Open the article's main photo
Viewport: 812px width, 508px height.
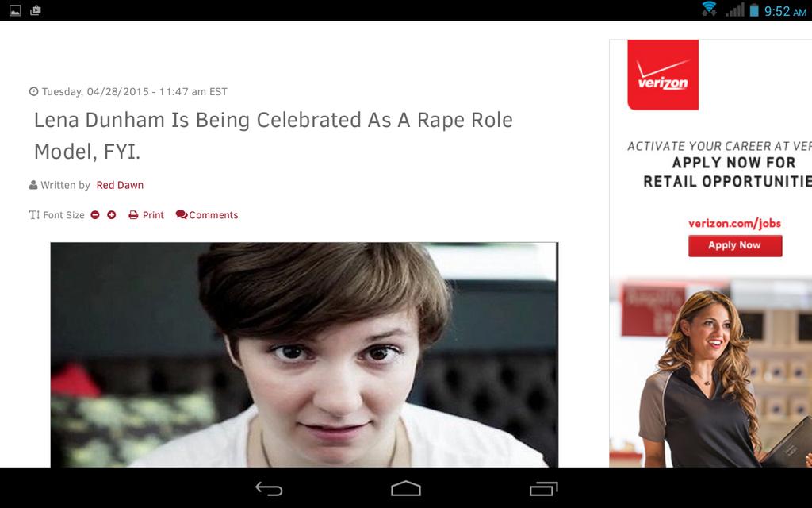pyautogui.click(x=304, y=355)
